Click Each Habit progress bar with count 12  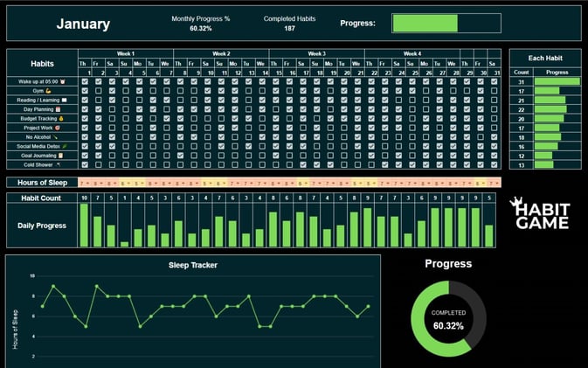pyautogui.click(x=543, y=156)
